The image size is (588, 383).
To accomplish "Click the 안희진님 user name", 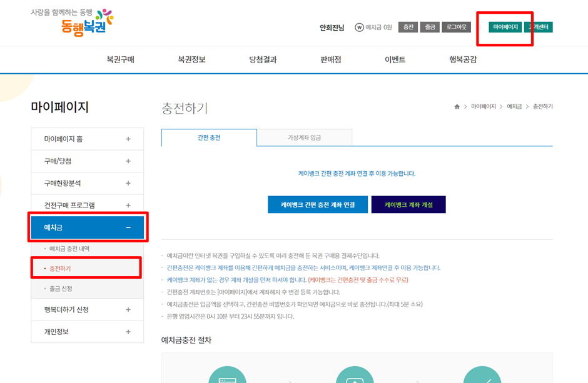I will (x=332, y=27).
